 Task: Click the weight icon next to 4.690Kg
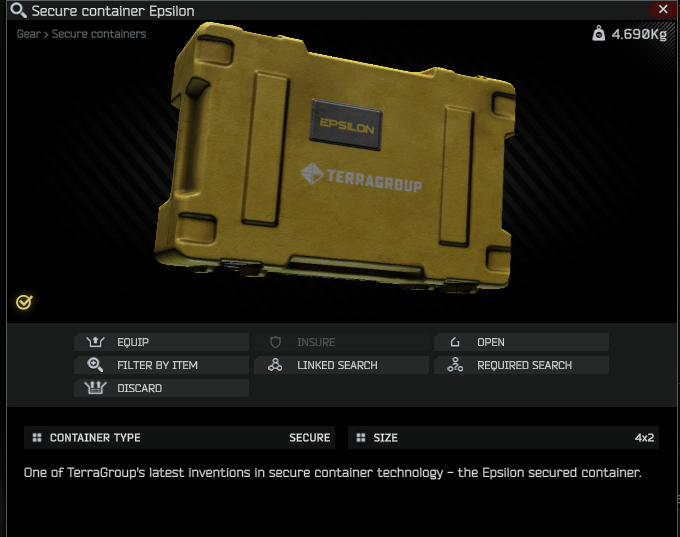598,33
